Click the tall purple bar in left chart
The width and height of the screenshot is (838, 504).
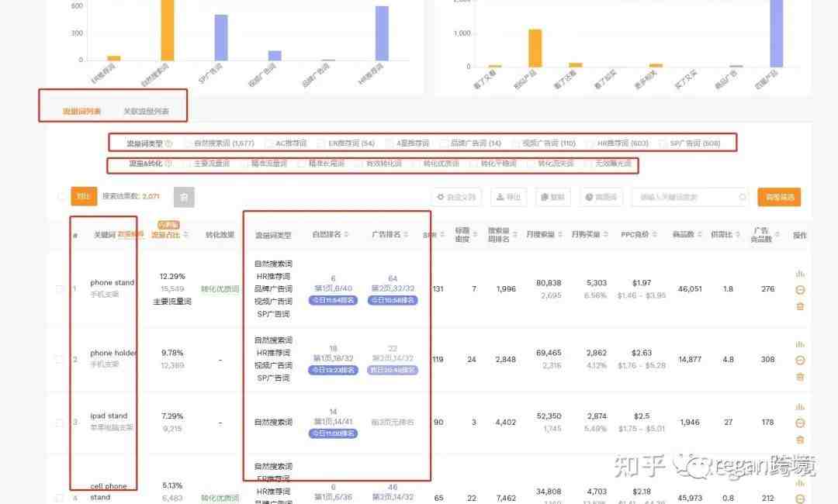click(382, 33)
